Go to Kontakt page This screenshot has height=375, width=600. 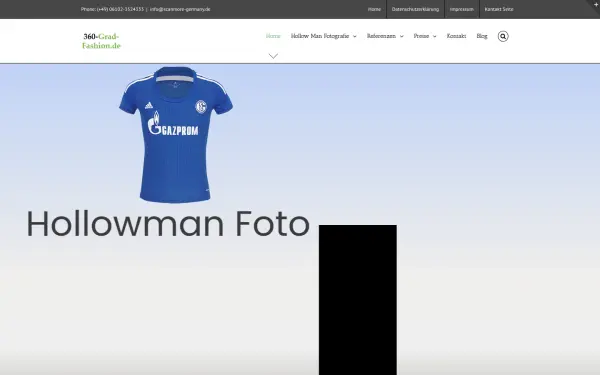coord(456,36)
